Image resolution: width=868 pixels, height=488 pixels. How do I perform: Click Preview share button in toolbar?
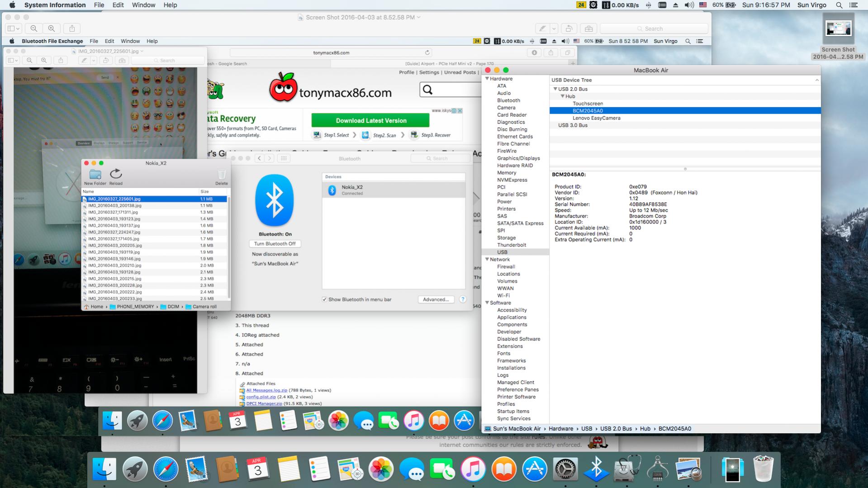point(72,28)
